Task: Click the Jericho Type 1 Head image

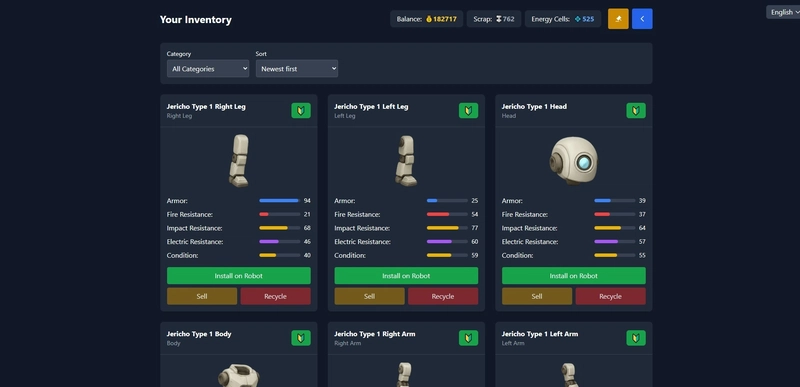Action: (x=573, y=161)
